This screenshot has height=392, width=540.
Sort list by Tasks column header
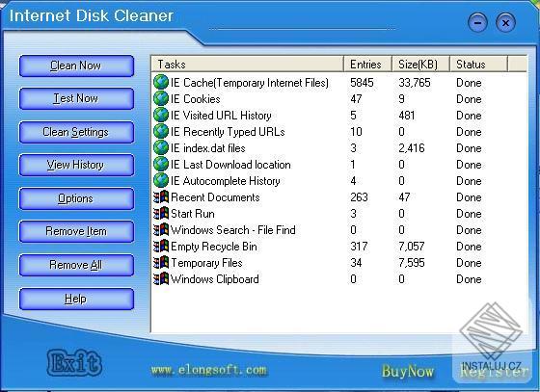tap(247, 65)
